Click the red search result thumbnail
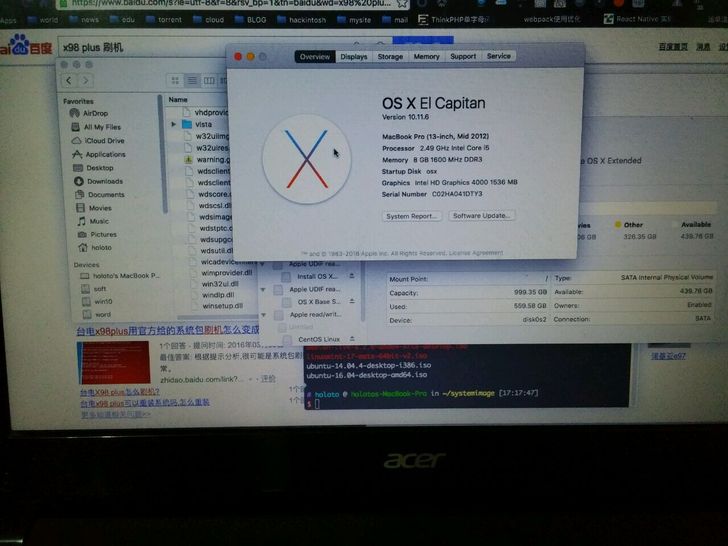The height and width of the screenshot is (546, 728). click(x=113, y=363)
